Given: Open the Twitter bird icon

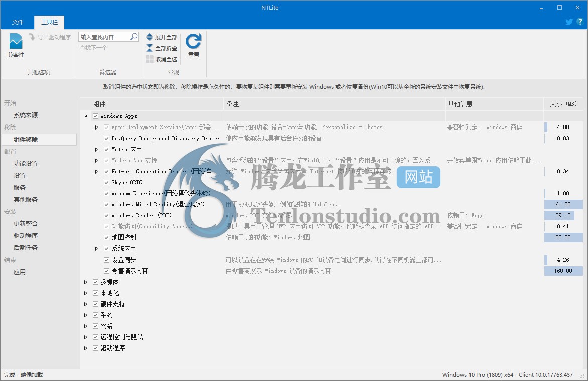Looking at the screenshot, I should coord(569,22).
